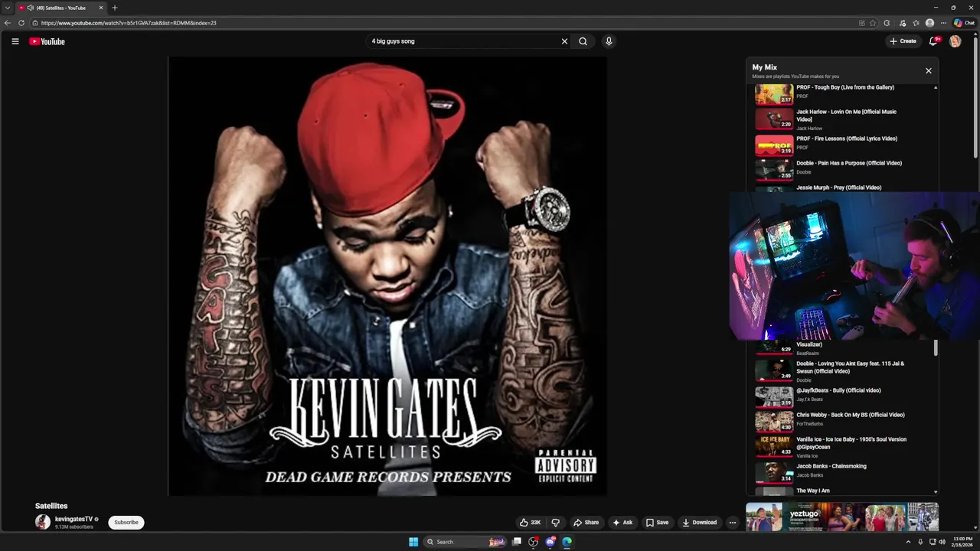
Task: Open the taskbar clock showing 11:00 PM
Action: tap(962, 542)
